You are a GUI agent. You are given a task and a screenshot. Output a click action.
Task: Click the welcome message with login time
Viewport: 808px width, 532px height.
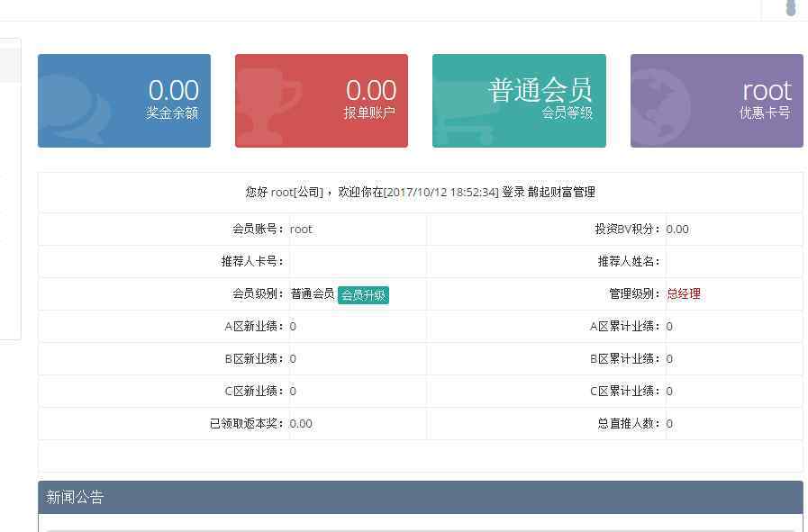pos(420,192)
